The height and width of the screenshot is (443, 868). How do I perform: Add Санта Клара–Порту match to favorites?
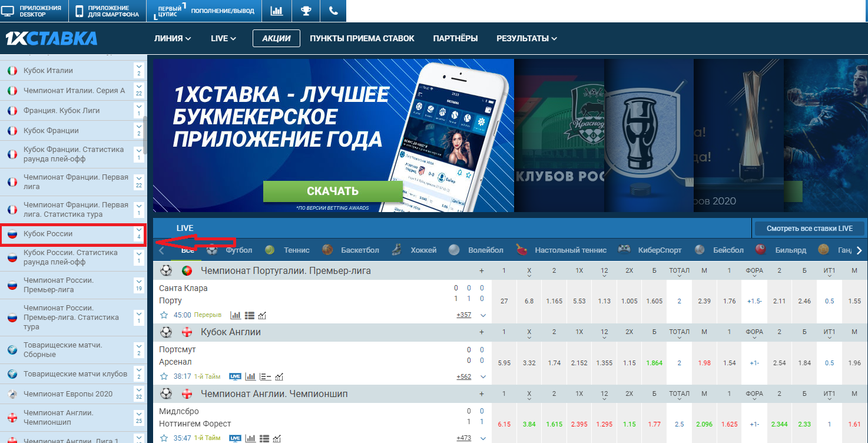coord(164,315)
